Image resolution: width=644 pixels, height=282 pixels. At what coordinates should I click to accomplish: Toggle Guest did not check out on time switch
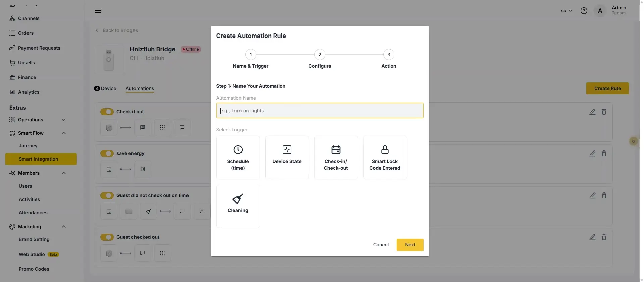[107, 195]
